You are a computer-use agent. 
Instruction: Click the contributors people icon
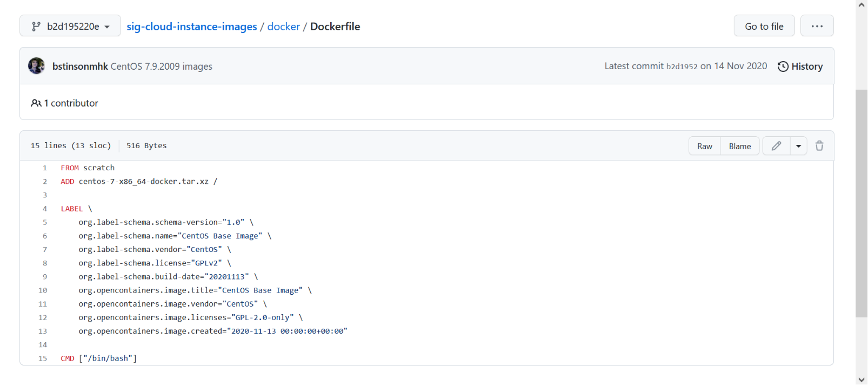pyautogui.click(x=36, y=103)
